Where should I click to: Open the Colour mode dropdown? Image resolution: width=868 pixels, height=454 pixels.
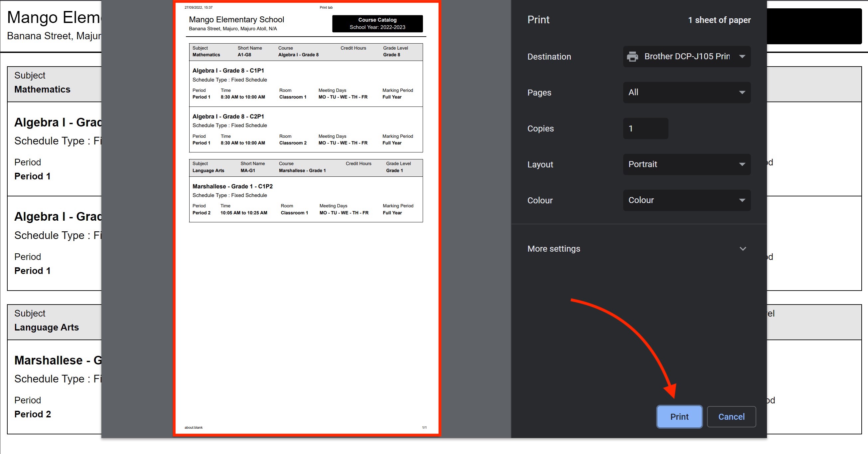point(686,200)
